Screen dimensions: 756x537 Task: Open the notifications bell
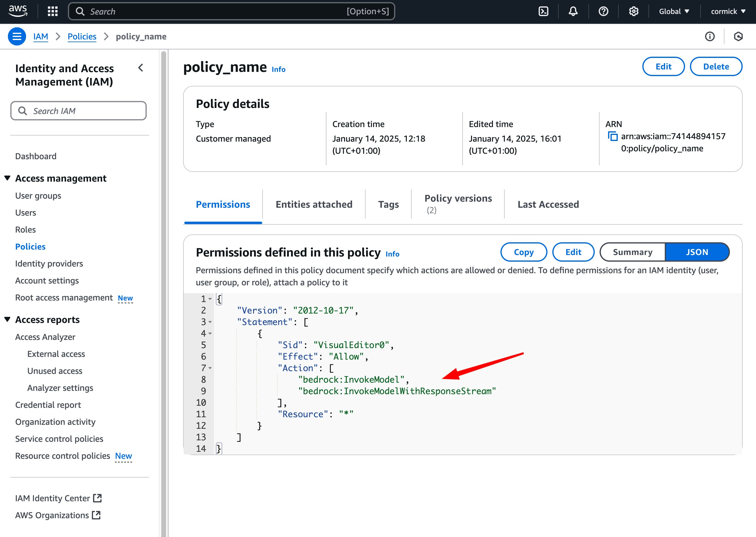point(573,12)
